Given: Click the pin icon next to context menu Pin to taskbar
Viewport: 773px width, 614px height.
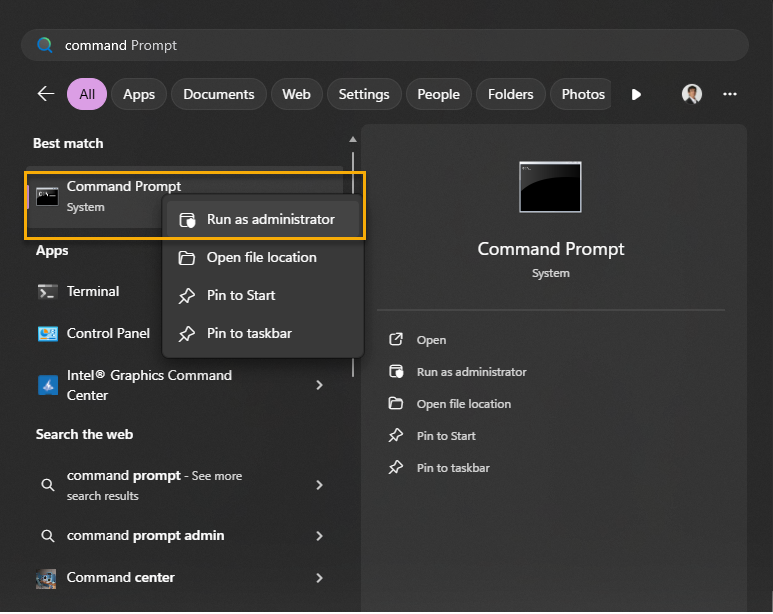Looking at the screenshot, I should pos(186,334).
